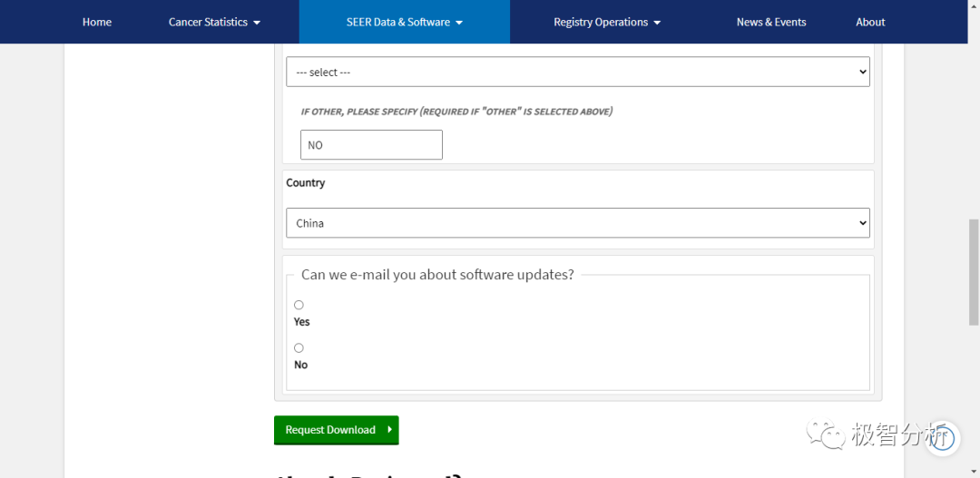Click the 'Can we e-mail you about software updates?' legend

click(437, 275)
